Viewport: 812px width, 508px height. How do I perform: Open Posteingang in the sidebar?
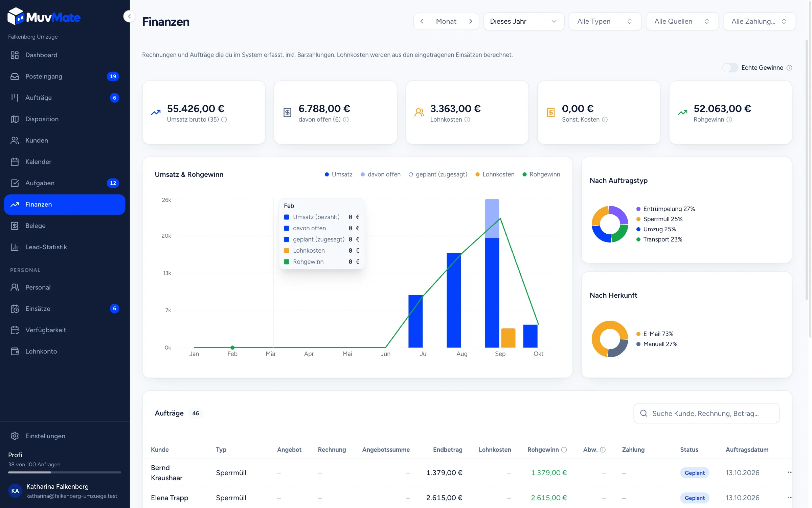tap(65, 76)
